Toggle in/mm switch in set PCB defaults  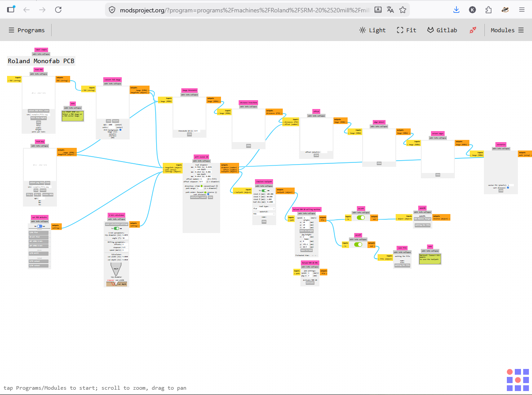tap(40, 226)
